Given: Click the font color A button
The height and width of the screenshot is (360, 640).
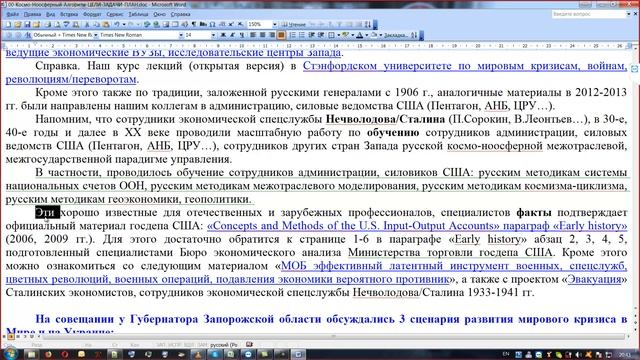Looking at the screenshot, I should click(360, 35).
